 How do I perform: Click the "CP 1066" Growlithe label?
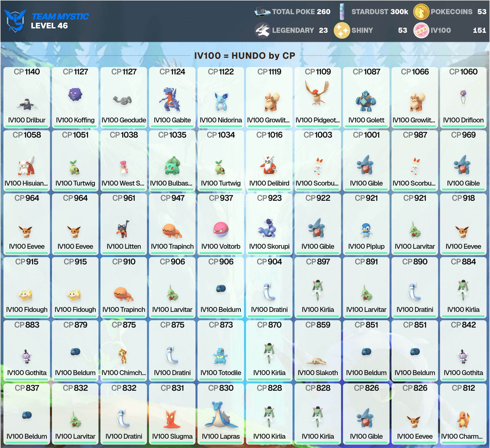pyautogui.click(x=415, y=72)
